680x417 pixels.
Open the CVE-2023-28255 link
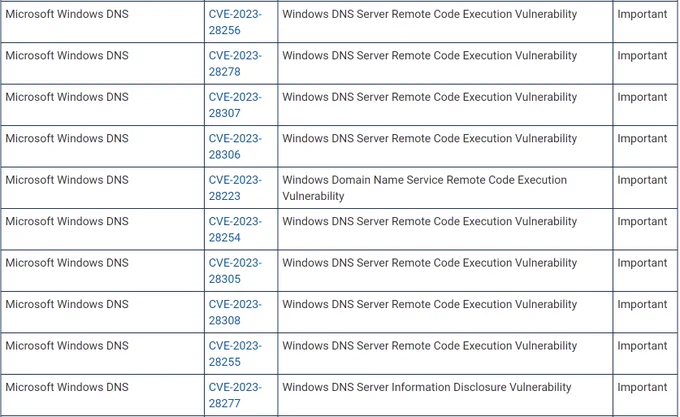pos(235,354)
